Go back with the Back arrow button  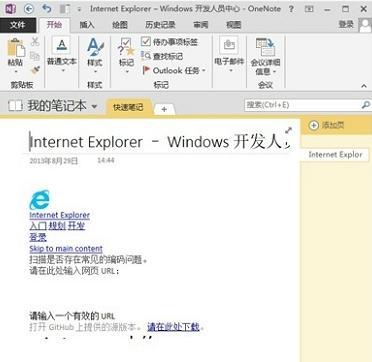tap(29, 9)
